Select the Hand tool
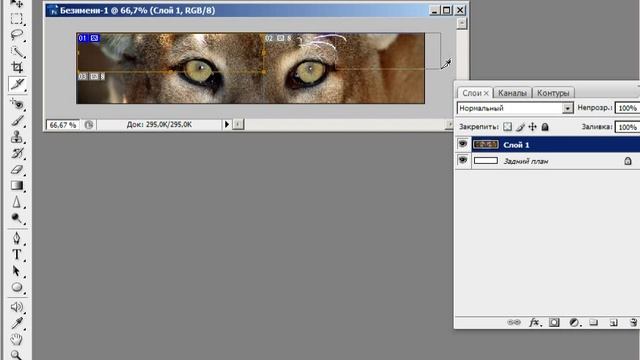Image resolution: width=640 pixels, height=360 pixels. click(17, 339)
